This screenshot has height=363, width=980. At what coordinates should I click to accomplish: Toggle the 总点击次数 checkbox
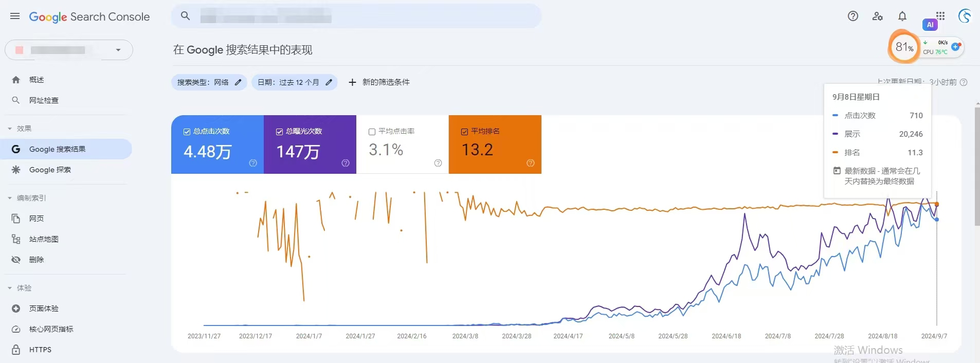[x=187, y=132]
